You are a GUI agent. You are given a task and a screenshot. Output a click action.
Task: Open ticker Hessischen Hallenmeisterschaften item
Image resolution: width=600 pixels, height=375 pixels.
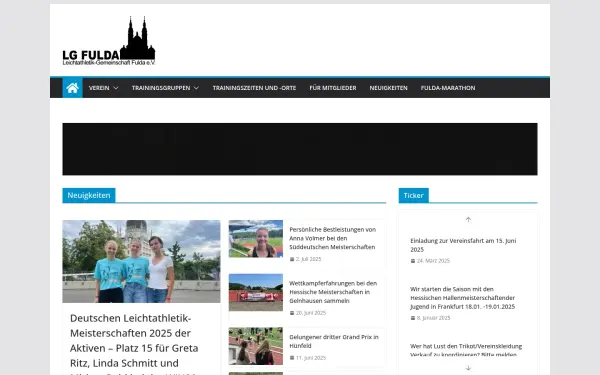[x=462, y=298]
